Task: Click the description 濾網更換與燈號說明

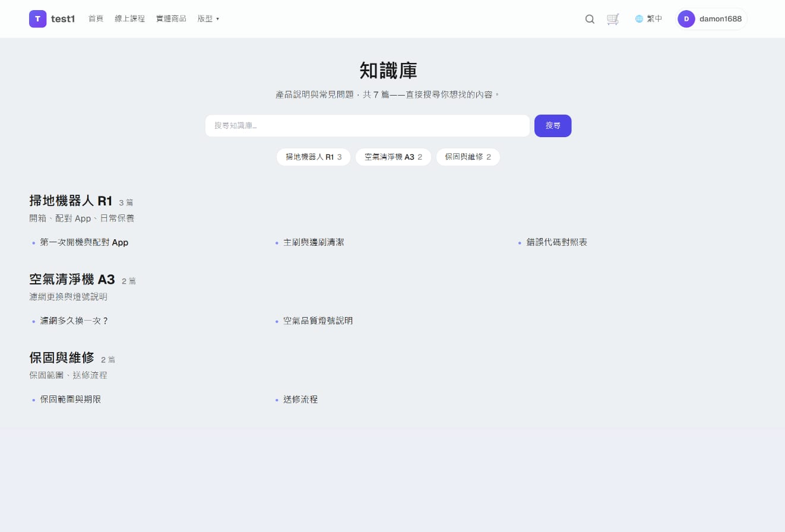Action: (68, 297)
